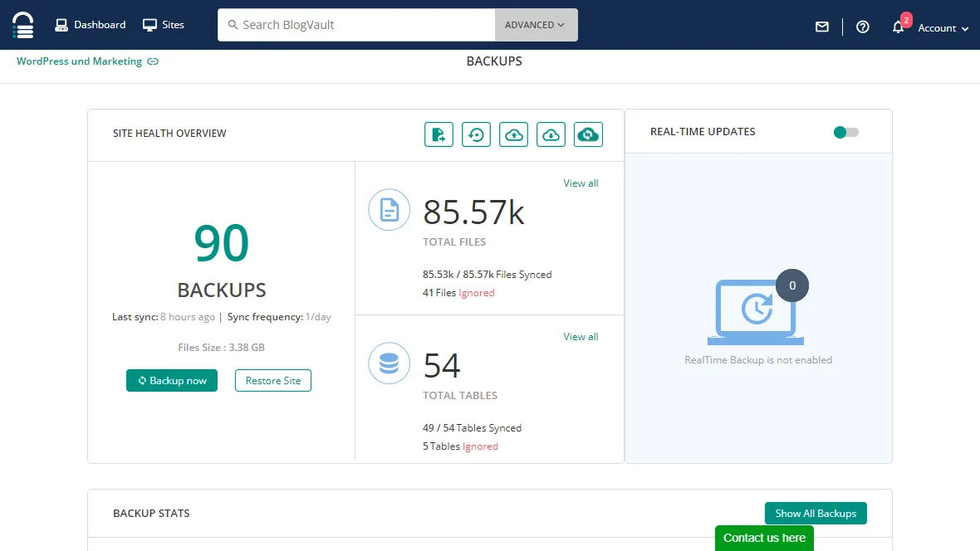Click Files Size : 3.38 GB text
This screenshot has height=551, width=980.
(221, 348)
